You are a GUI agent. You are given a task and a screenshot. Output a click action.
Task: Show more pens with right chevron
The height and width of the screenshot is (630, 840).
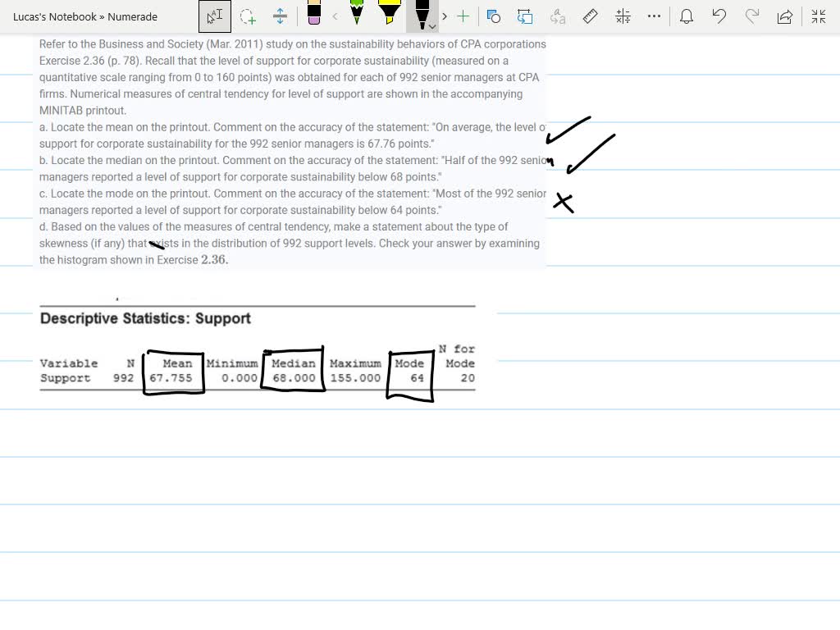444,16
